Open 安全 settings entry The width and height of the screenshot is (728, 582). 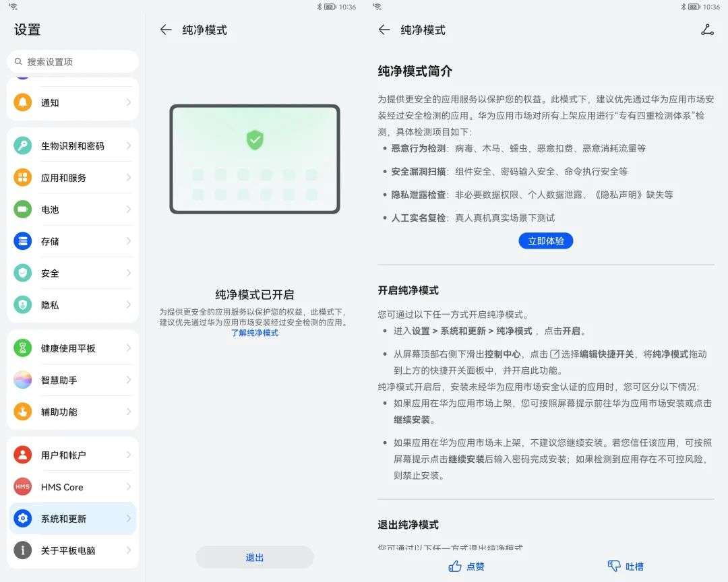(73, 273)
